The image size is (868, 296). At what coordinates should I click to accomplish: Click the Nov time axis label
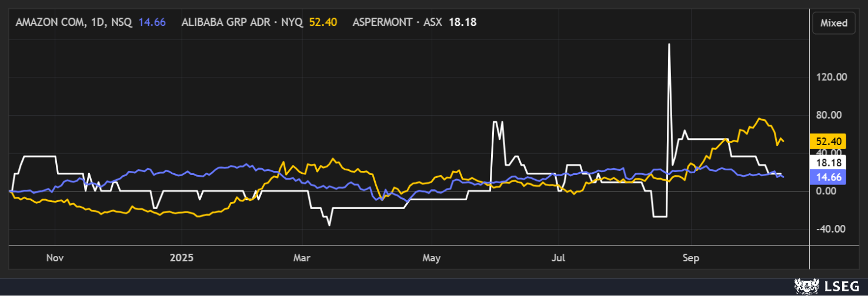pos(54,258)
